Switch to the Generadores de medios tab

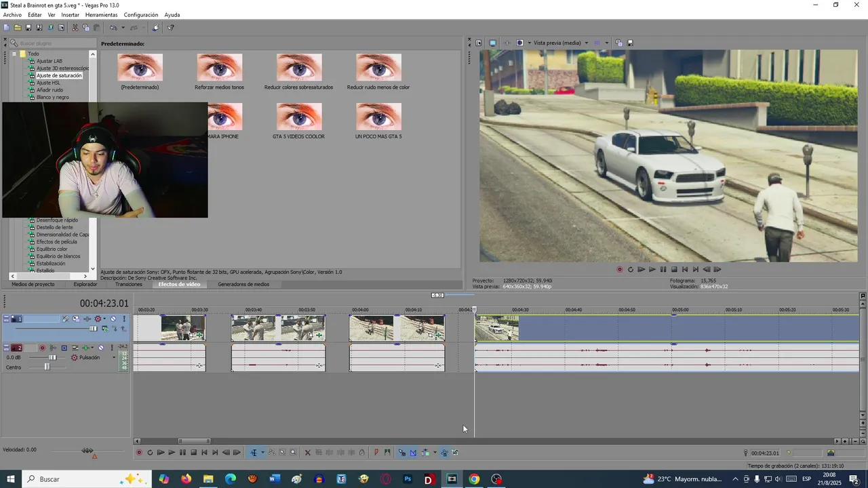(243, 285)
